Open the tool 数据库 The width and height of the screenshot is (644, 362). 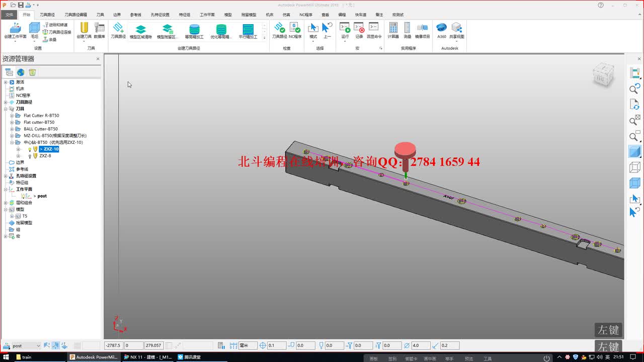(x=100, y=30)
